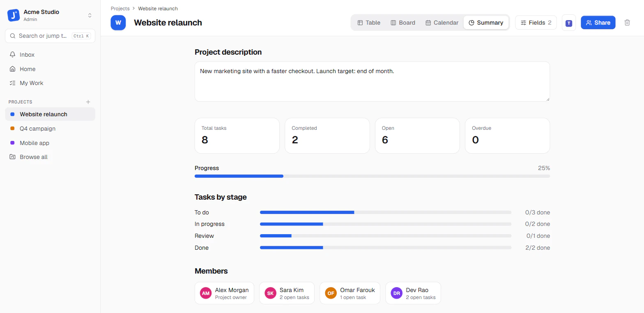Open the Q4 campaign project
644x313 pixels.
[x=50, y=129]
